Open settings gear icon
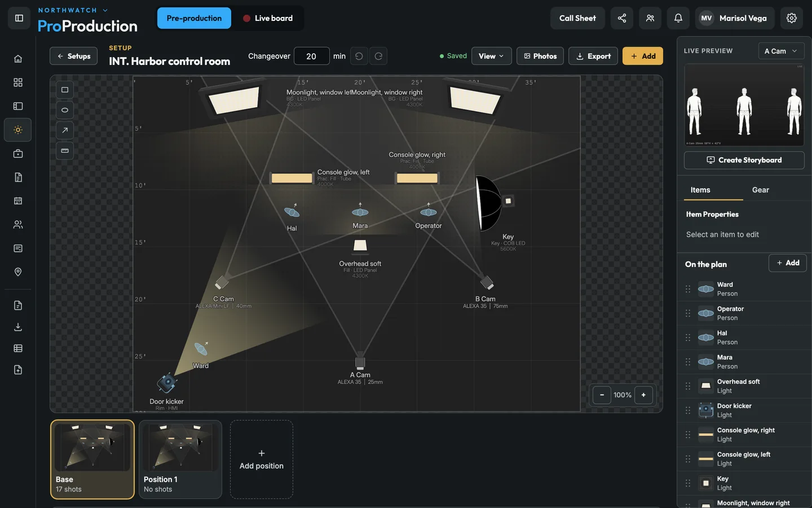 (x=792, y=18)
